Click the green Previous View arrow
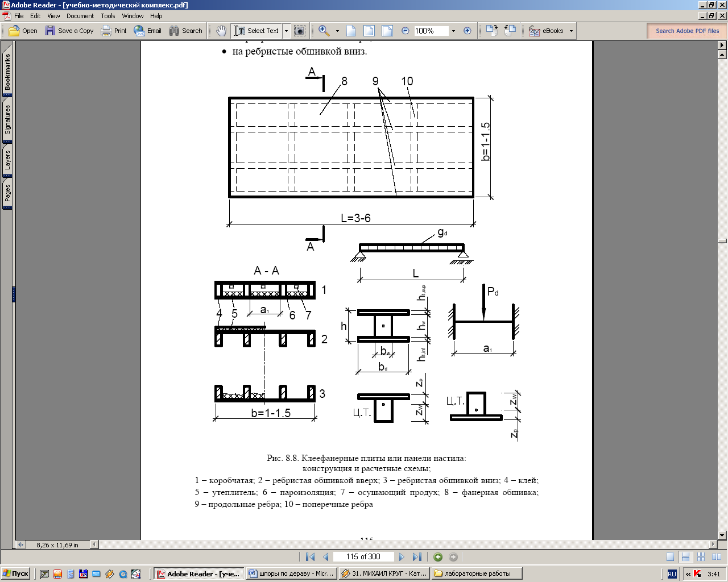This screenshot has width=728, height=582. pos(438,557)
